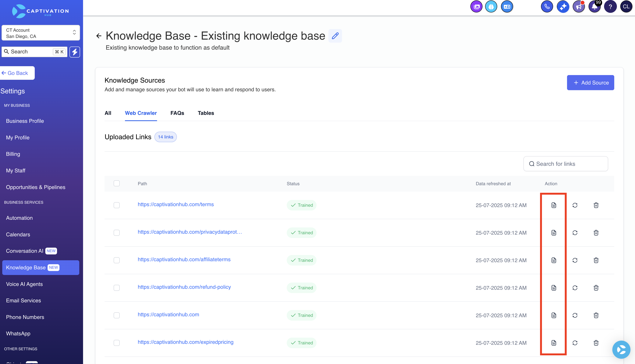Toggle the select-all checkbox in table header

(x=117, y=183)
